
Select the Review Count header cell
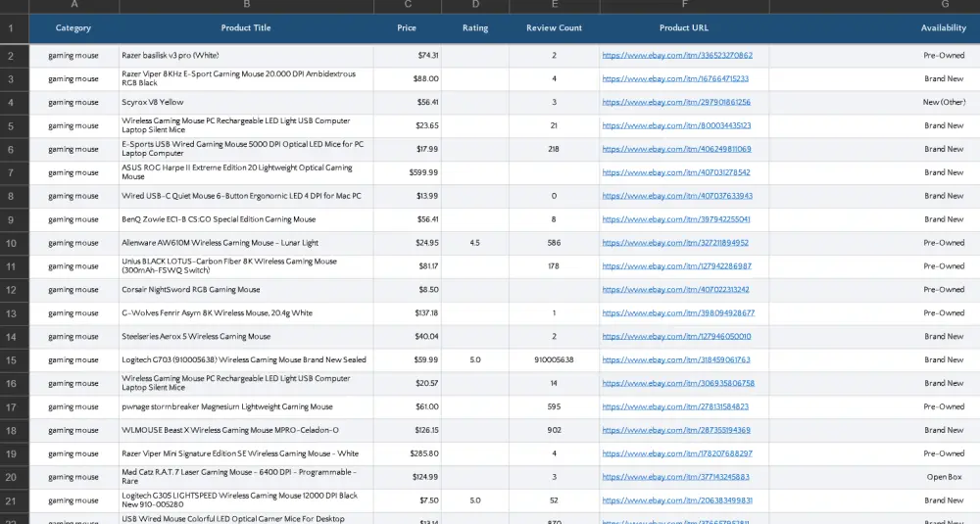click(x=554, y=28)
